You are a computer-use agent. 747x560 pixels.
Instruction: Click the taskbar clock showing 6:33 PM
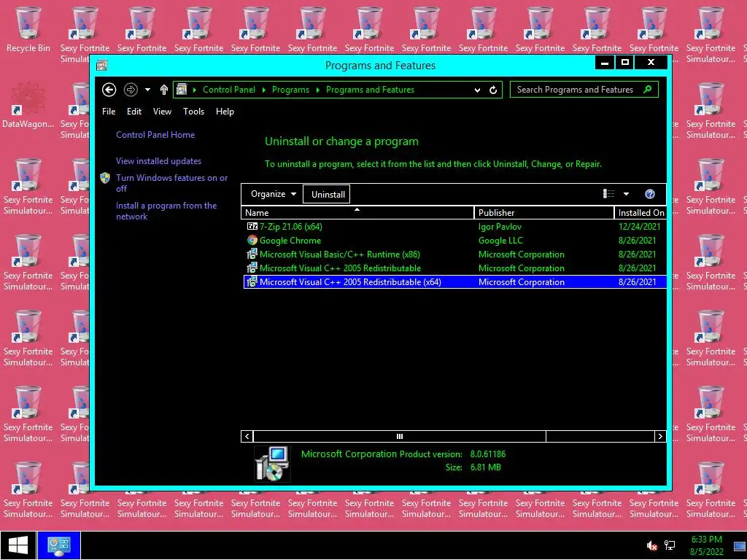tap(706, 545)
